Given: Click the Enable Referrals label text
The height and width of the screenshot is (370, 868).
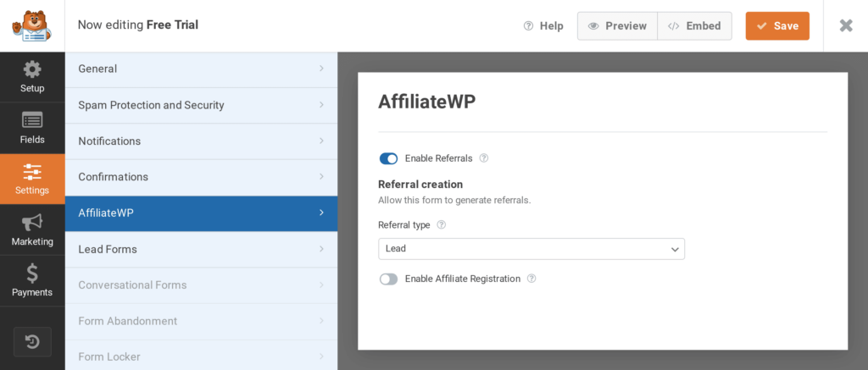Looking at the screenshot, I should [439, 158].
